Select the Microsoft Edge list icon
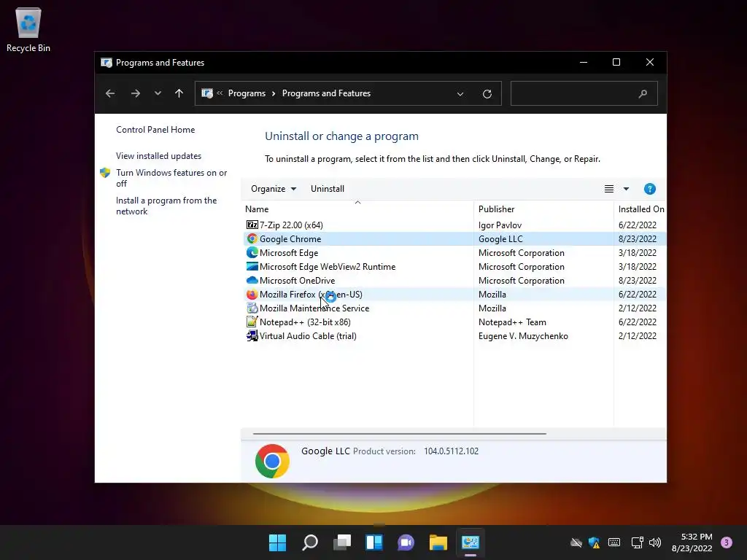747x560 pixels. pyautogui.click(x=252, y=252)
